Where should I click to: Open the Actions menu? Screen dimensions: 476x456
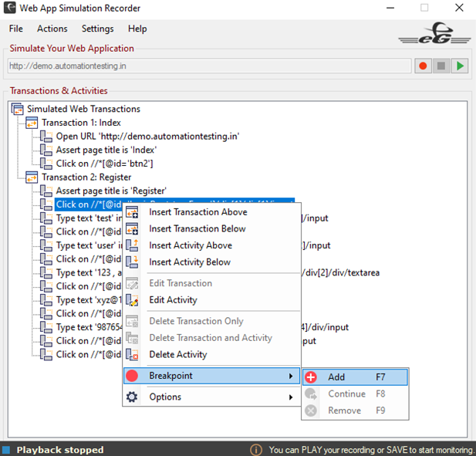[52, 29]
